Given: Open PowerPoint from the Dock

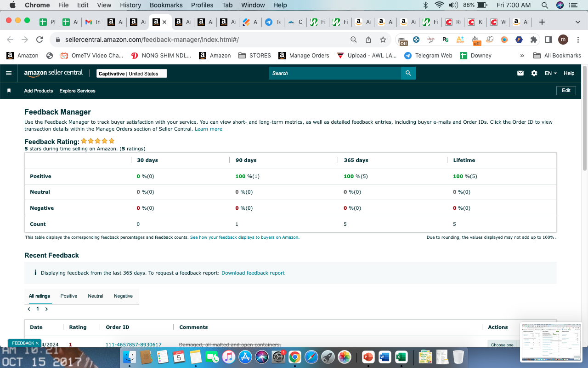Looking at the screenshot, I should pos(368,357).
